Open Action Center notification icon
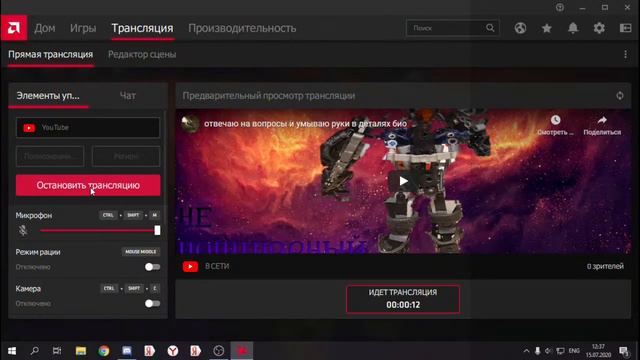Viewport: 640px width, 360px height. pyautogui.click(x=624, y=351)
